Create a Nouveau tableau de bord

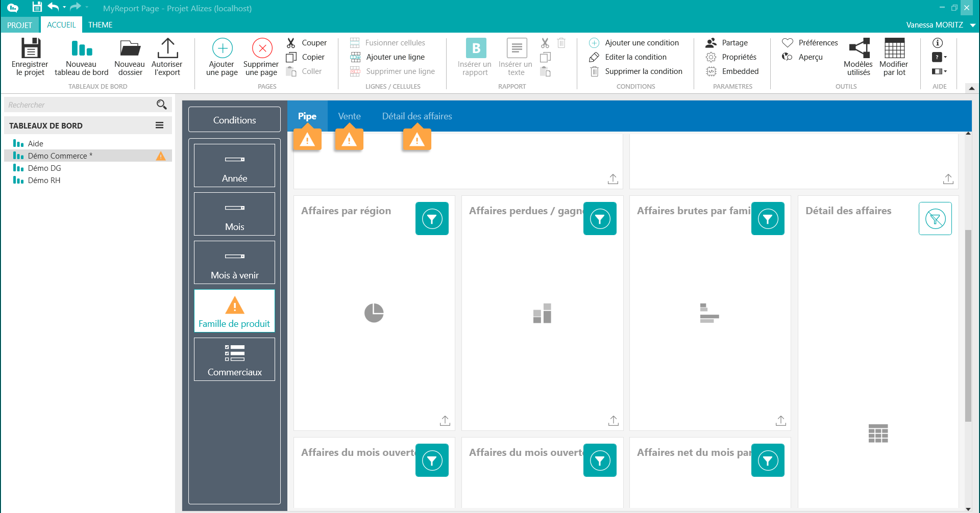(x=81, y=48)
